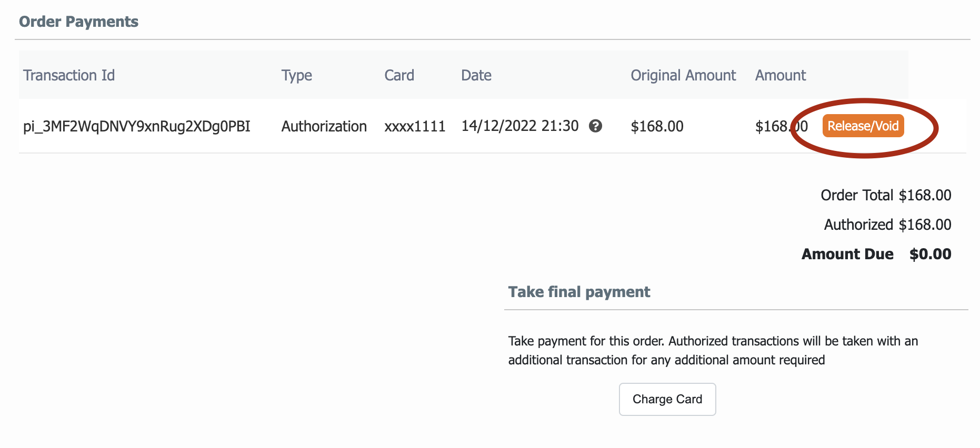This screenshot has width=980, height=448.
Task: Click the Original Amount column header
Action: tap(683, 75)
